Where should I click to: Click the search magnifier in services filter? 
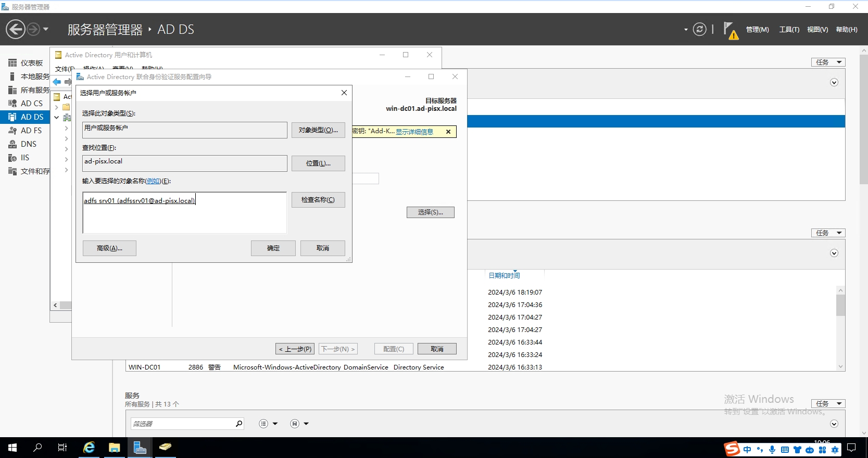coord(238,424)
